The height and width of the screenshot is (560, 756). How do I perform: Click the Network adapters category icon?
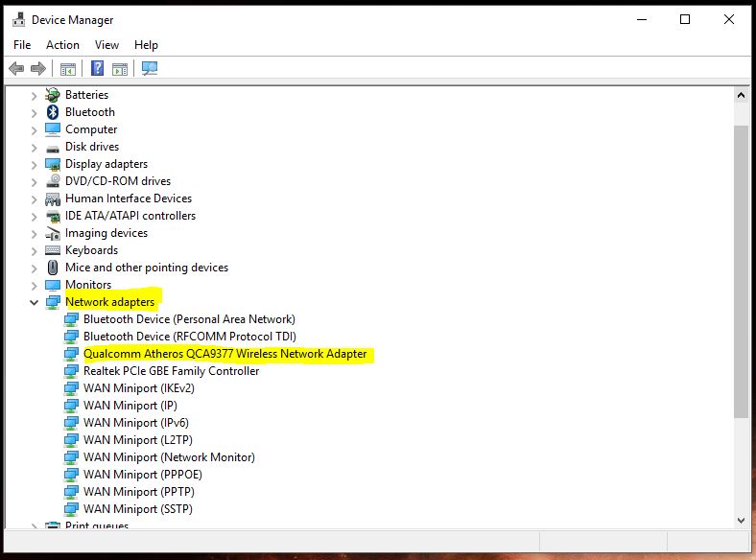pos(53,302)
